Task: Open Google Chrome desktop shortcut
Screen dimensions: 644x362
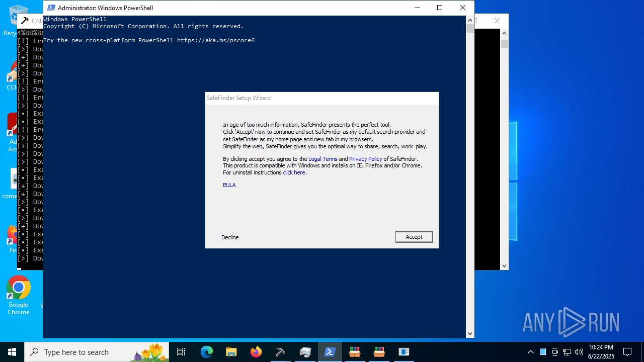Action: coord(19,295)
